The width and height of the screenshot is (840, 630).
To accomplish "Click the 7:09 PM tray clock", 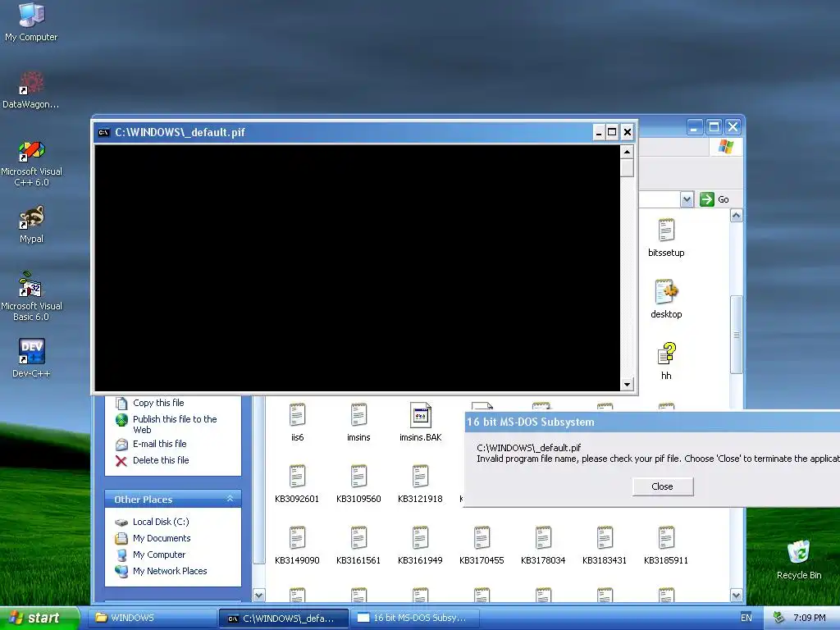I will 810,619.
